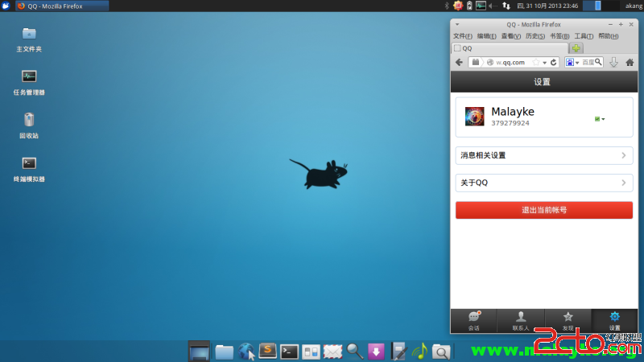Open terminal icon in dock
644x362 pixels.
(x=289, y=352)
